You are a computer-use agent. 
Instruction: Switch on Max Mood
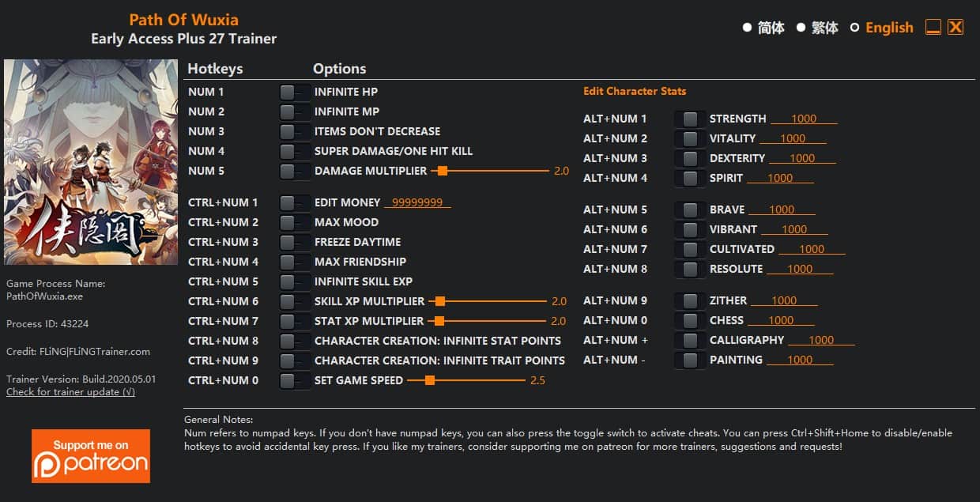point(295,222)
